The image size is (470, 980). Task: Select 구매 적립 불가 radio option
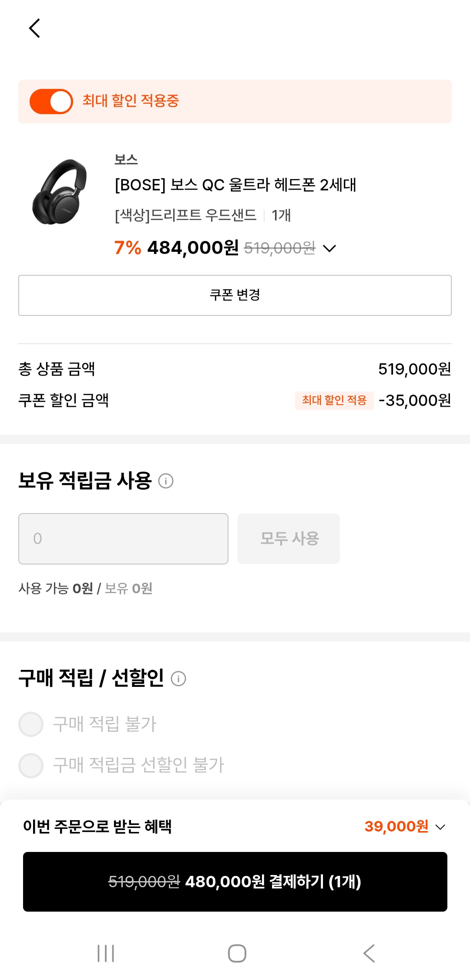pos(31,724)
